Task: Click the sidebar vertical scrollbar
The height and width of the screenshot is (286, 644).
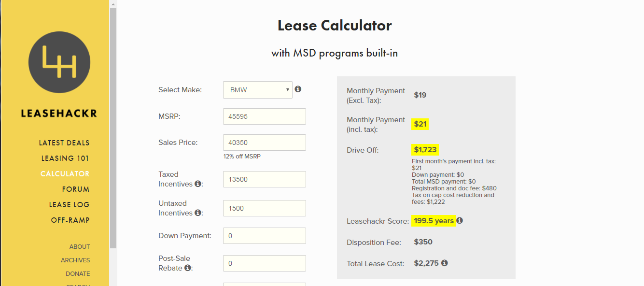Action: pos(113,128)
